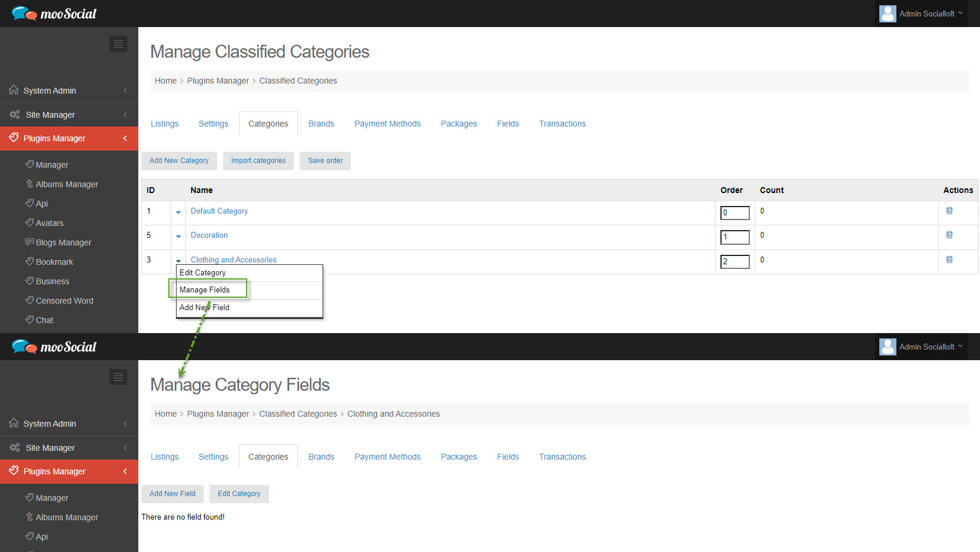
Task: Click the home icon beside lower System Admin
Action: [x=14, y=423]
